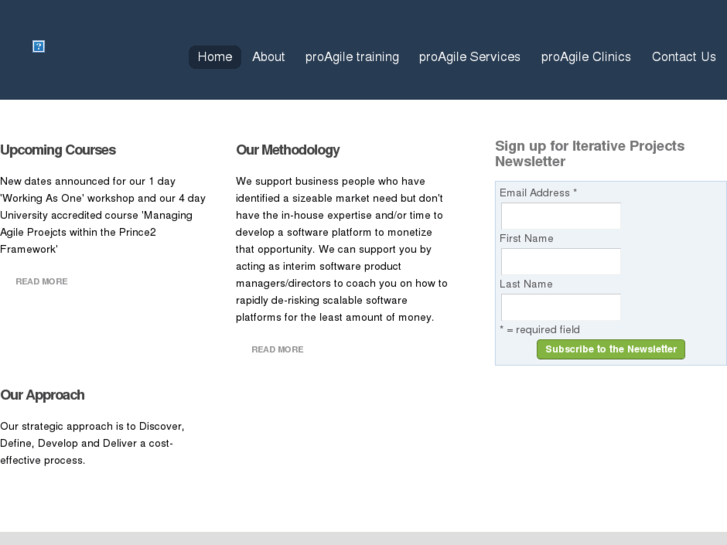The width and height of the screenshot is (727, 545).
Task: Navigate to proAgile Services
Action: (470, 57)
